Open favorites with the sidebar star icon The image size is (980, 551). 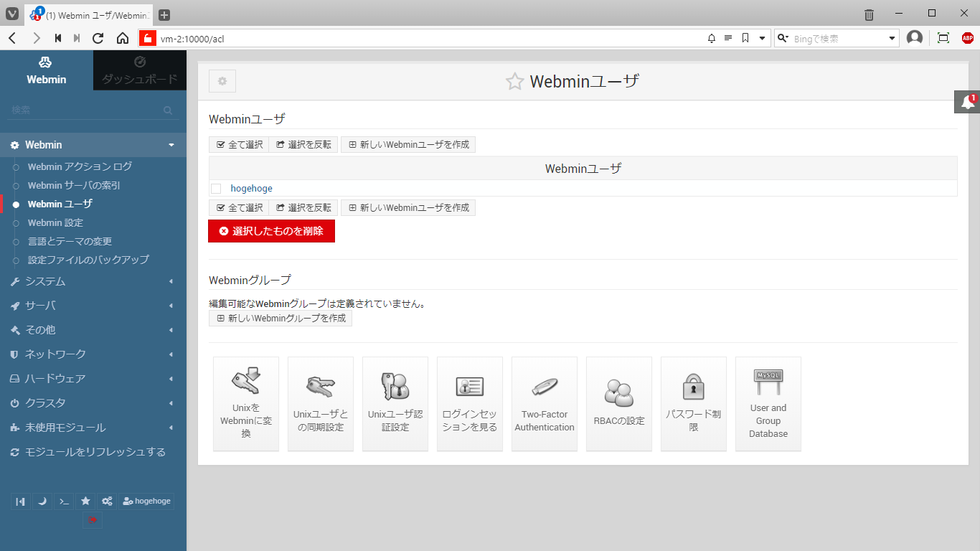pos(85,501)
